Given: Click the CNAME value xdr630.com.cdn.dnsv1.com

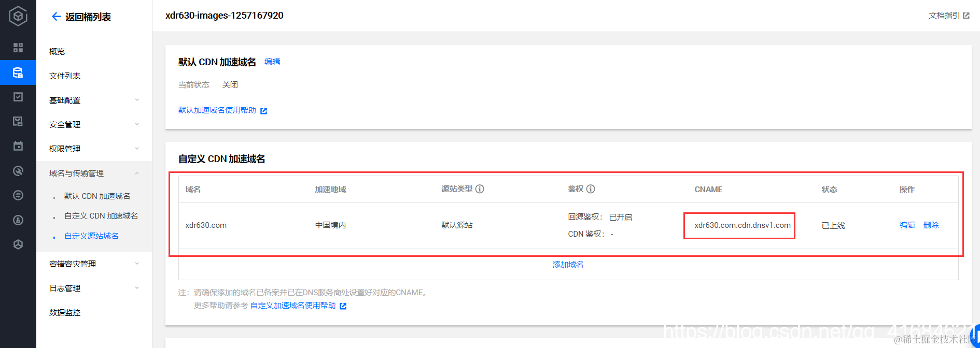Looking at the screenshot, I should click(743, 225).
